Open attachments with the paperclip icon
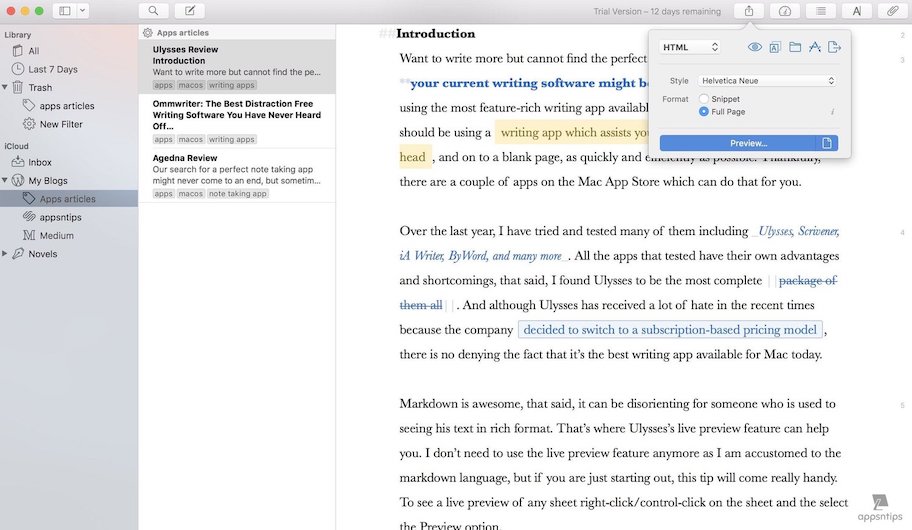Screen dimensions: 912x530 (893, 11)
